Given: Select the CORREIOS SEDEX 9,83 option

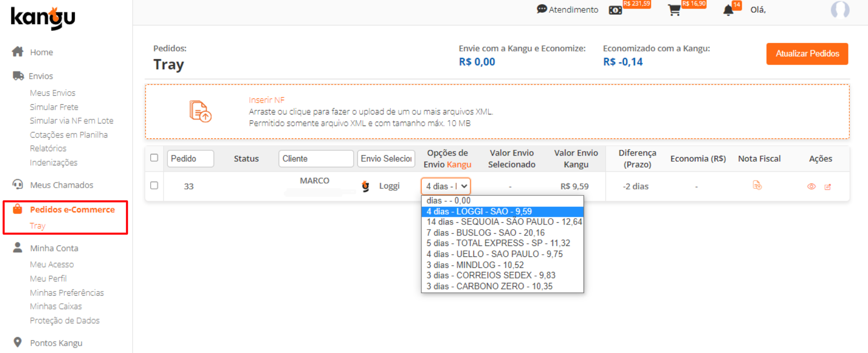Looking at the screenshot, I should pos(503,276).
